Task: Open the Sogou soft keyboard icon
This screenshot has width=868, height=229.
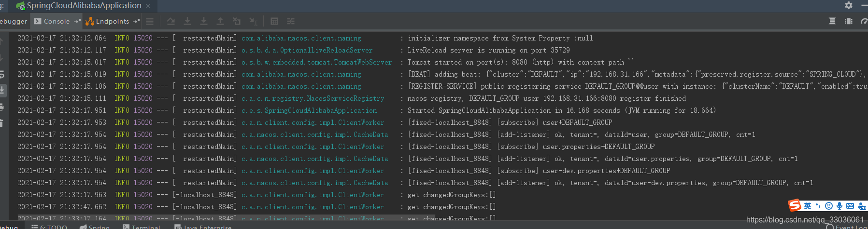Action: click(x=850, y=206)
